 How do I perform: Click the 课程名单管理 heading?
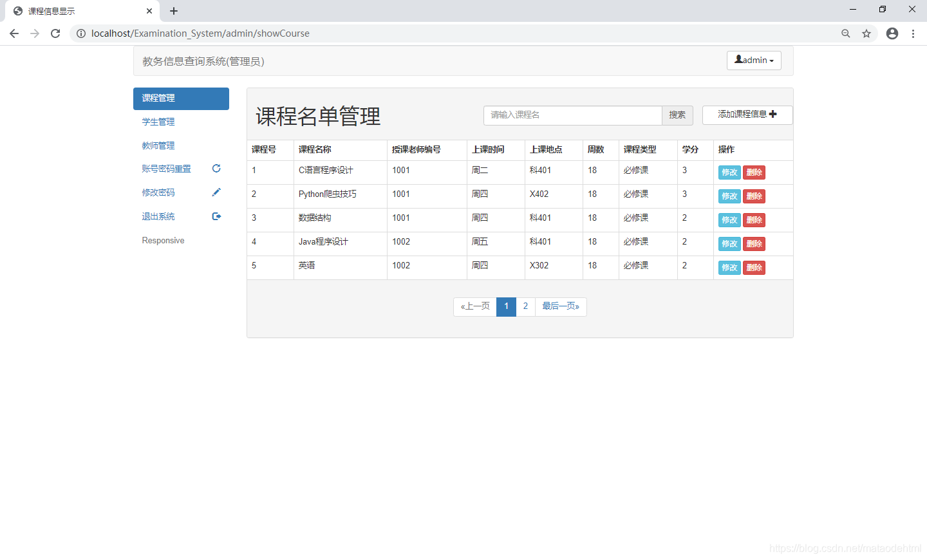coord(318,117)
